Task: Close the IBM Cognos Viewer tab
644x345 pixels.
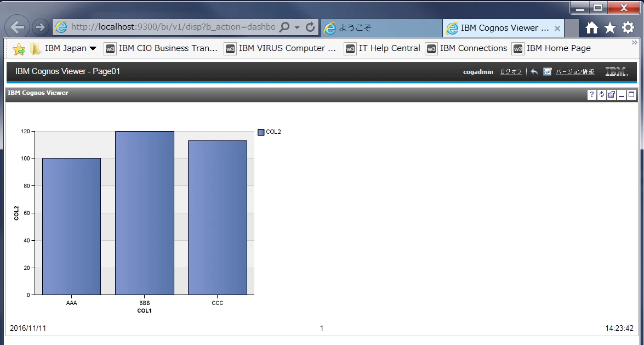Action: point(557,29)
